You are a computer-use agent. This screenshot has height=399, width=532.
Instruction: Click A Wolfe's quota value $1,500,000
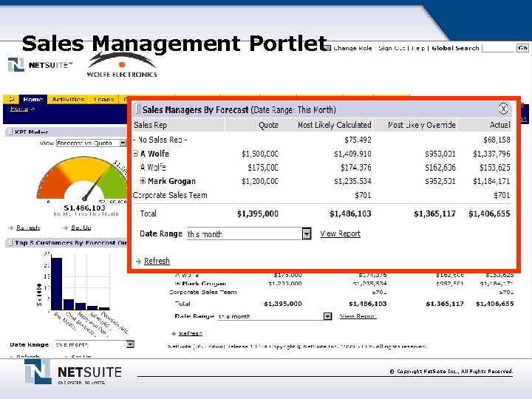point(260,154)
